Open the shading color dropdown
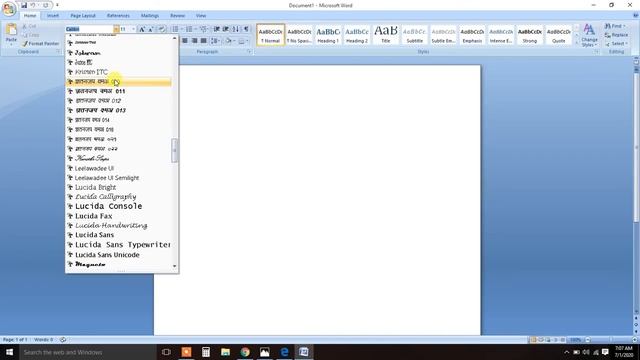This screenshot has height=360, width=640. point(234,40)
